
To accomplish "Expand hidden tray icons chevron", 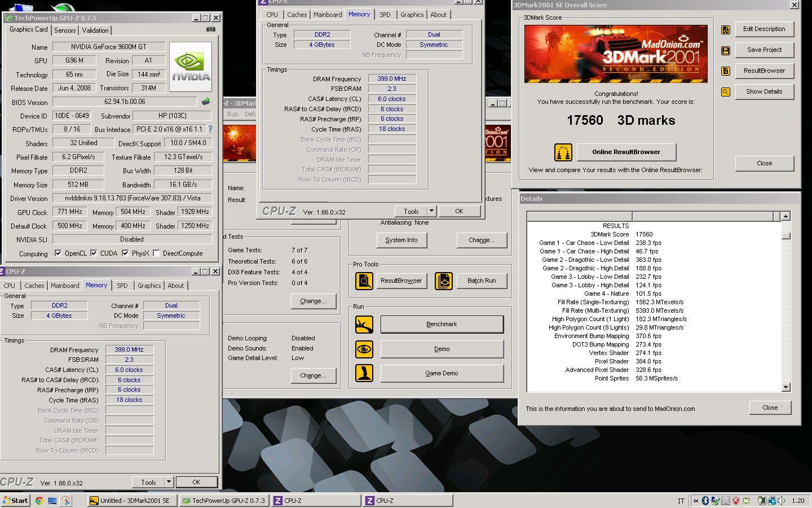I will coord(696,501).
